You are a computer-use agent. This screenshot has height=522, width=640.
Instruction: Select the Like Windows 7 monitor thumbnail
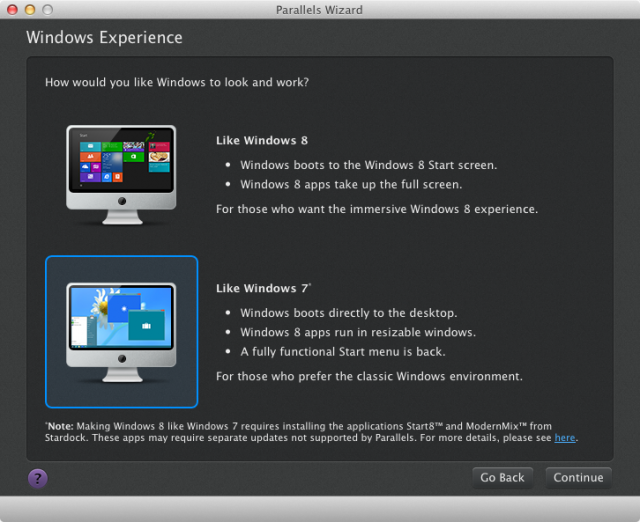pyautogui.click(x=122, y=332)
